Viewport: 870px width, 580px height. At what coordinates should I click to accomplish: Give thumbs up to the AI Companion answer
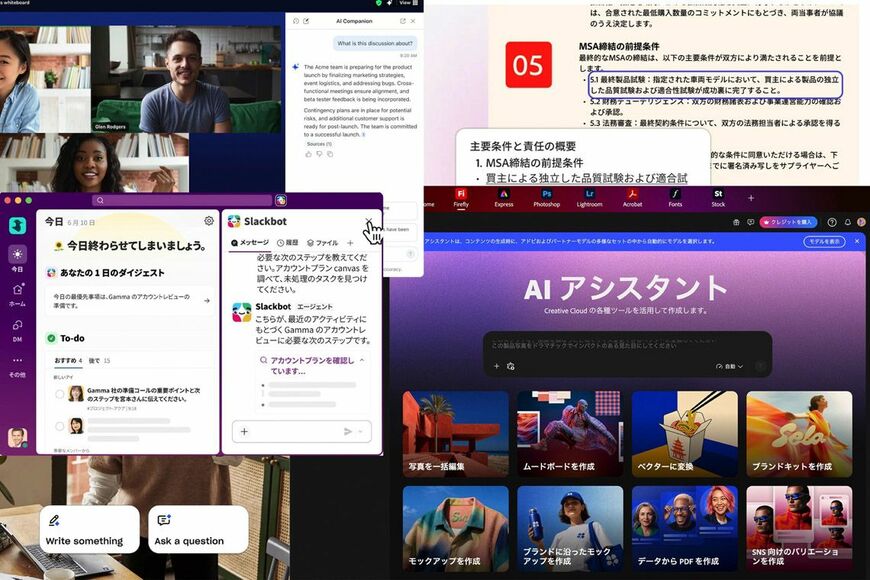point(308,154)
